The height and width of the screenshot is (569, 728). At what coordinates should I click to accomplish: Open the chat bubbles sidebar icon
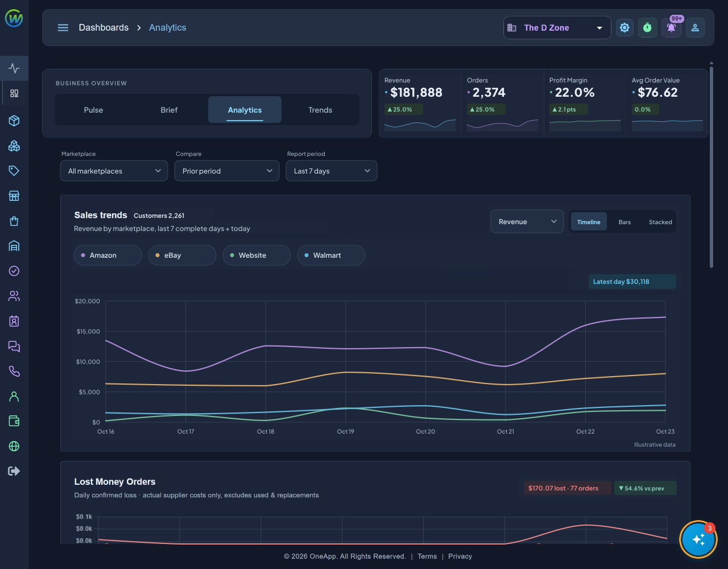tap(14, 346)
